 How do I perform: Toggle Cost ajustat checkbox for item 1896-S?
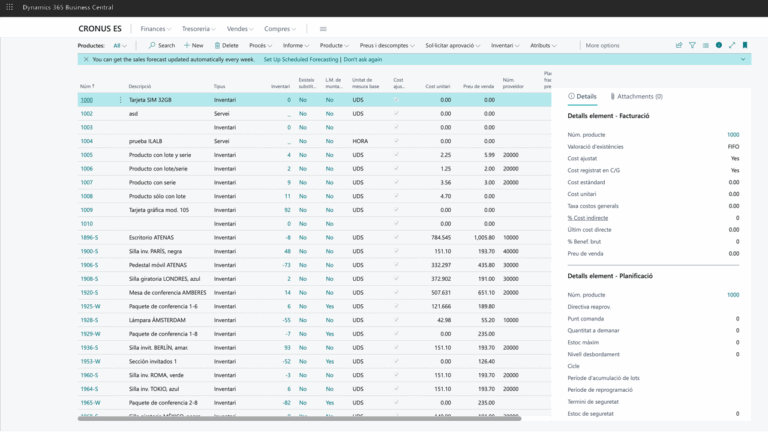tap(397, 238)
